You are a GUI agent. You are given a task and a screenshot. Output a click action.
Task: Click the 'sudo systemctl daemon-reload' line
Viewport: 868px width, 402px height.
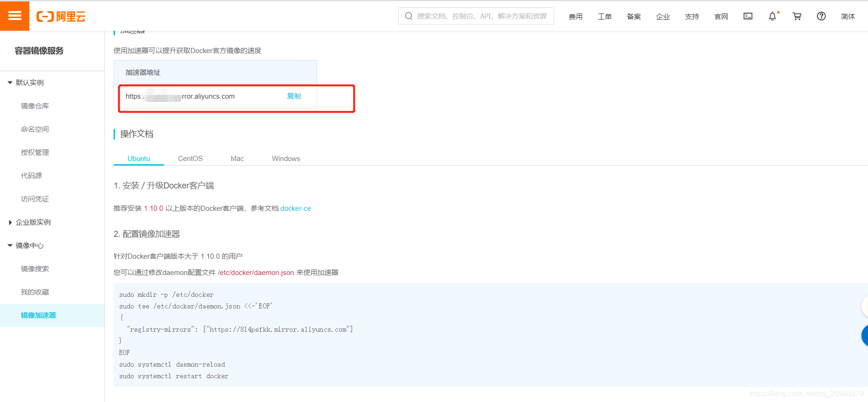[172, 364]
